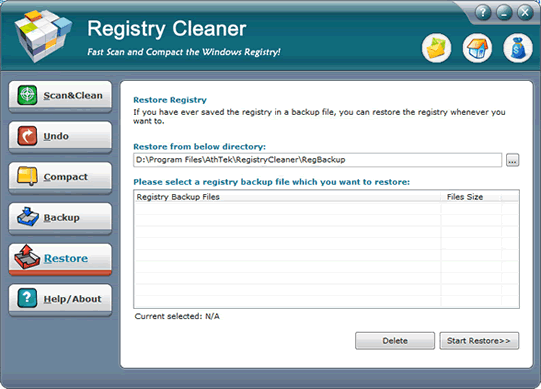Browse directory with the ... button
The height and width of the screenshot is (389, 541).
click(x=512, y=160)
